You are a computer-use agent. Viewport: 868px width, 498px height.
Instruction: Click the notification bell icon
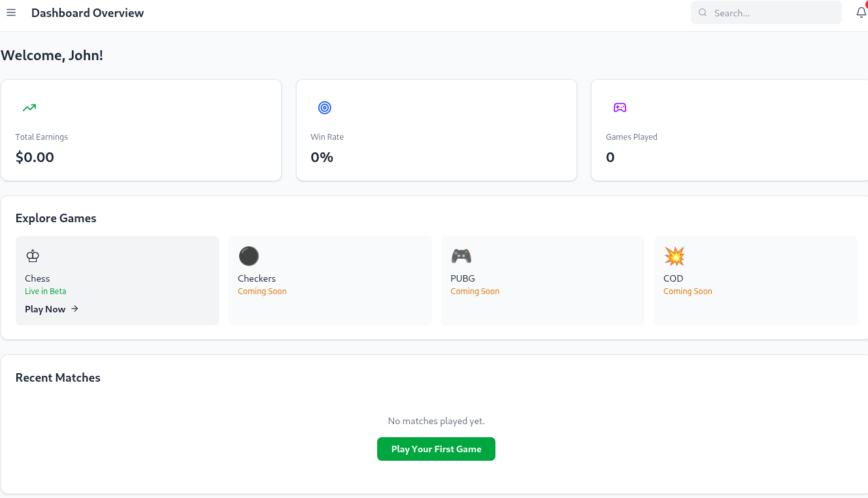point(861,12)
